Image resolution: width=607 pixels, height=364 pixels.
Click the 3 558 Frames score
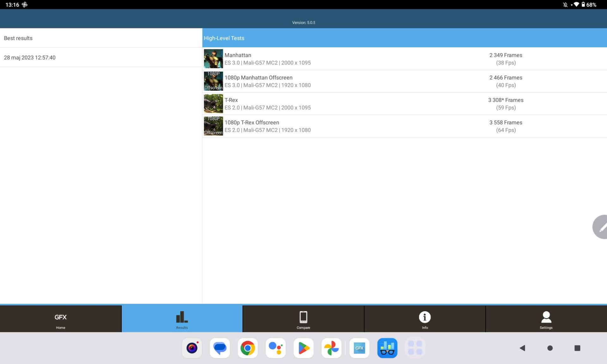506,122
